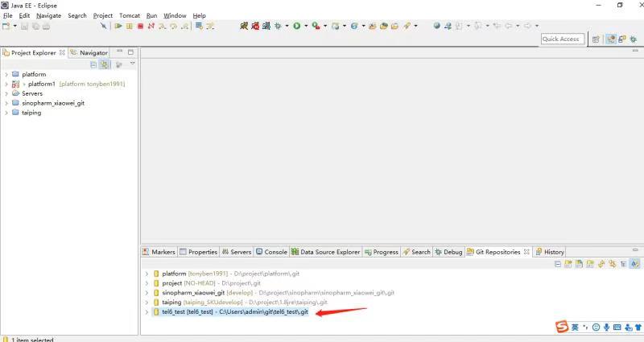
Task: Expand the platform1 project node
Action: pos(6,84)
